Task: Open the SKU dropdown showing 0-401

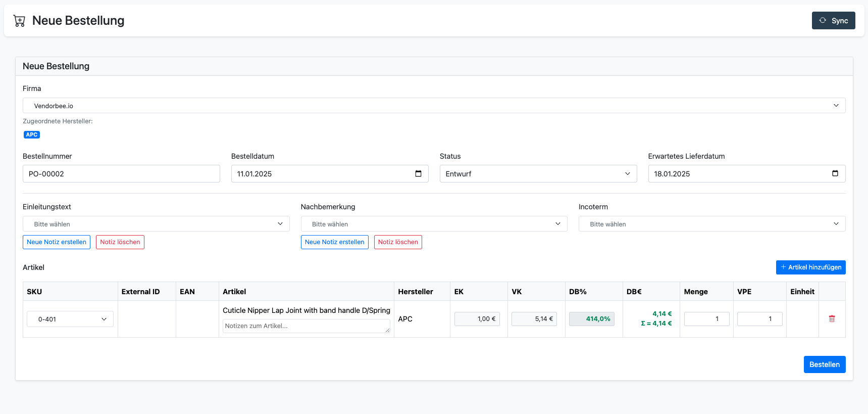Action: coord(70,319)
